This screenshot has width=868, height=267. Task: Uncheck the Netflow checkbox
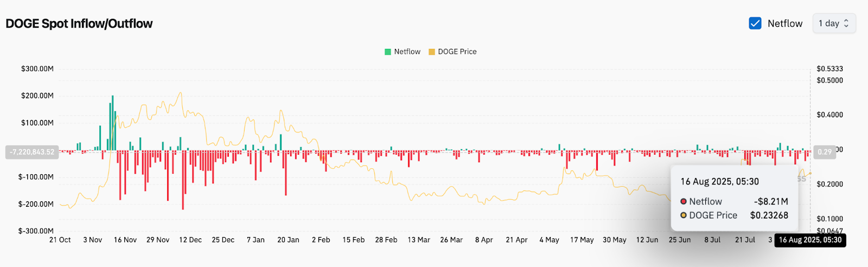[755, 23]
